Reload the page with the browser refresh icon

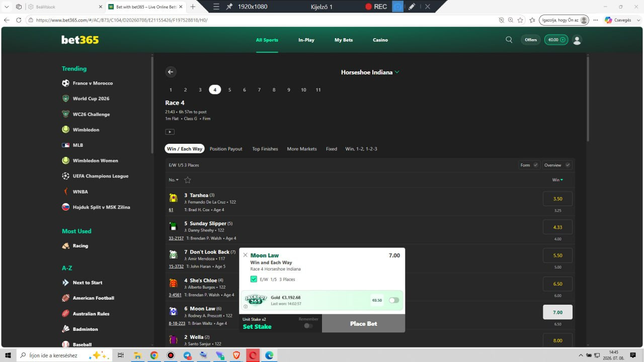pos(19,20)
